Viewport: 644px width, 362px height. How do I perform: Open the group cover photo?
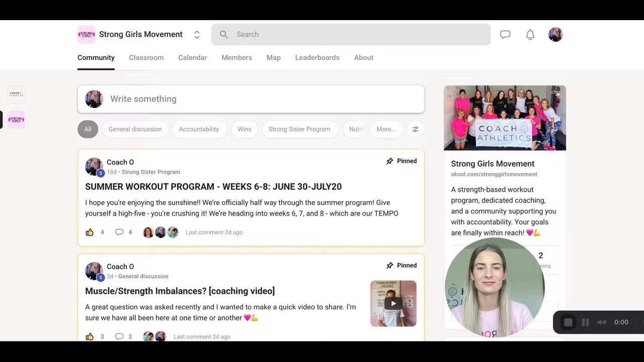[505, 118]
